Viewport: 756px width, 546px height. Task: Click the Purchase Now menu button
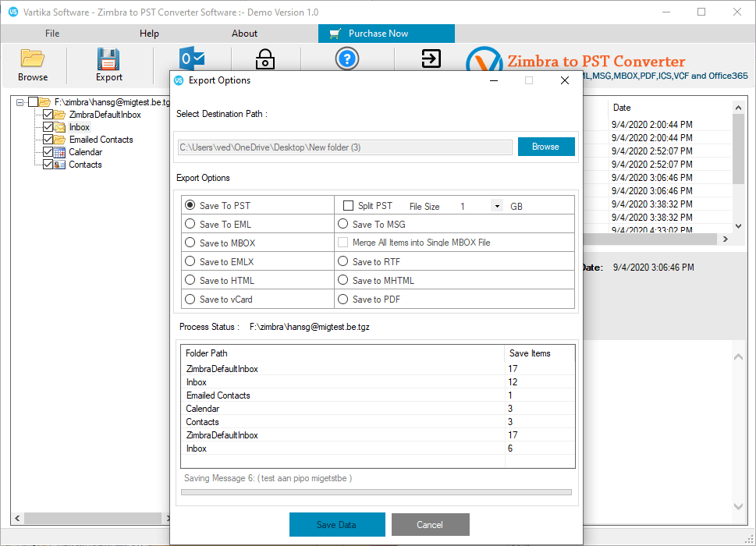pos(386,34)
